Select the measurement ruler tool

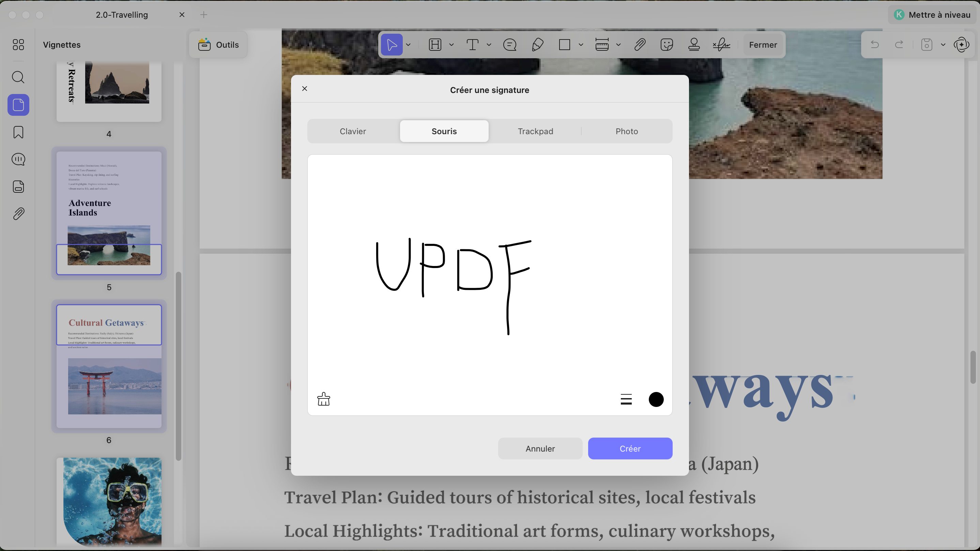[x=602, y=45]
